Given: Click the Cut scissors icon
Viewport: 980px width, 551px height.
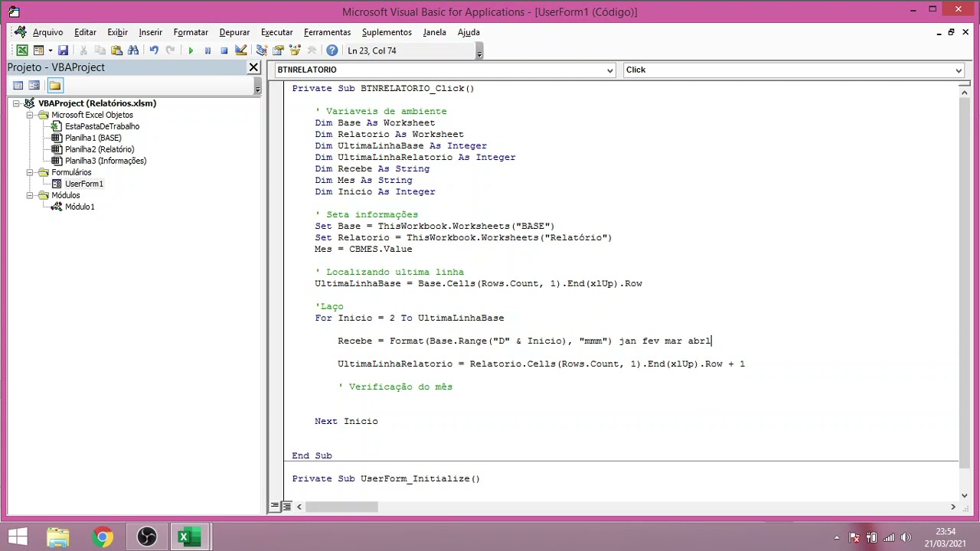Looking at the screenshot, I should point(83,51).
